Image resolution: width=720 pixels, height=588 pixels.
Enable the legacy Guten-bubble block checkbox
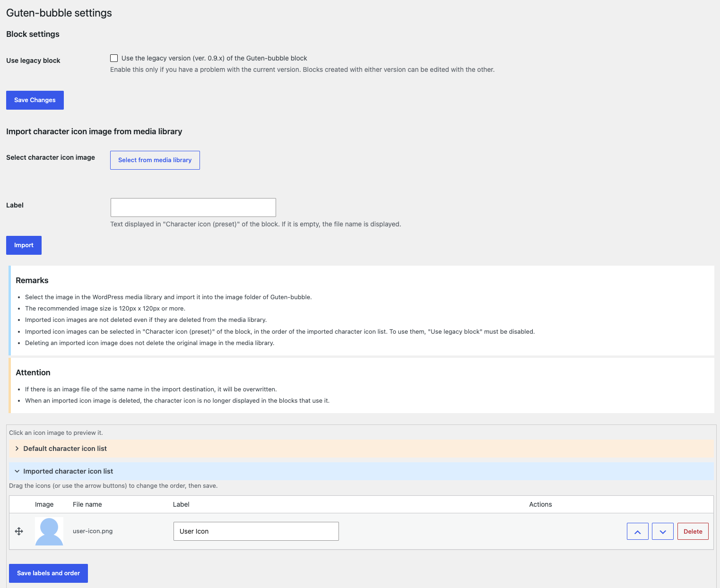pos(114,58)
